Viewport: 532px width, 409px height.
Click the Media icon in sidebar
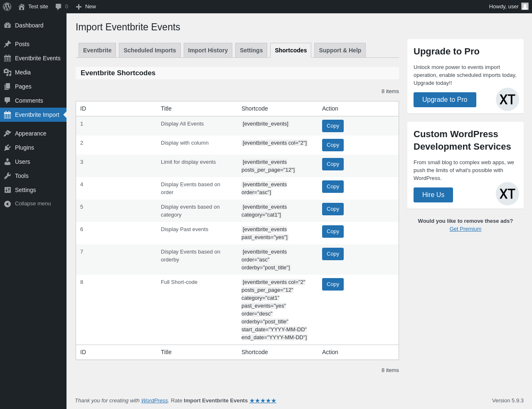click(7, 72)
